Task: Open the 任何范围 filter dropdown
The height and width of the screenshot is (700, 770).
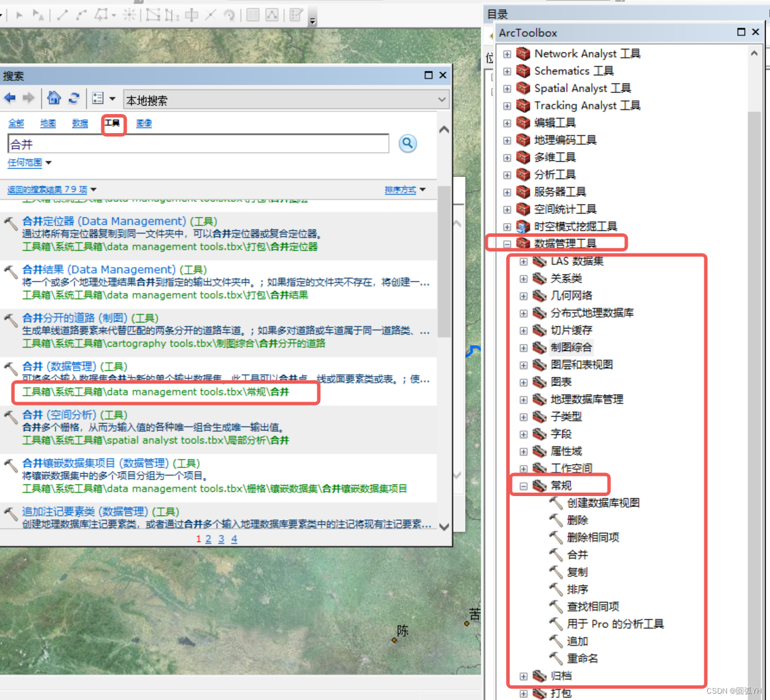Action: point(26,163)
